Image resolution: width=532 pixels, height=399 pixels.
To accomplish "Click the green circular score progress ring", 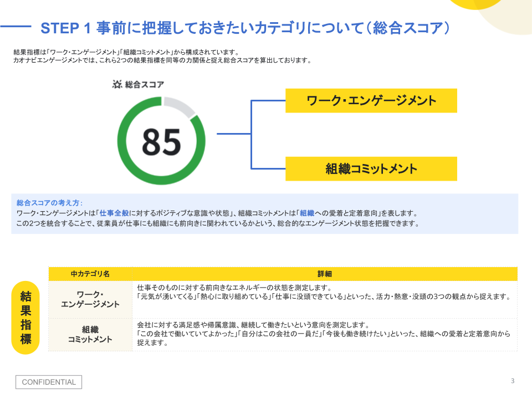I will coord(161,140).
